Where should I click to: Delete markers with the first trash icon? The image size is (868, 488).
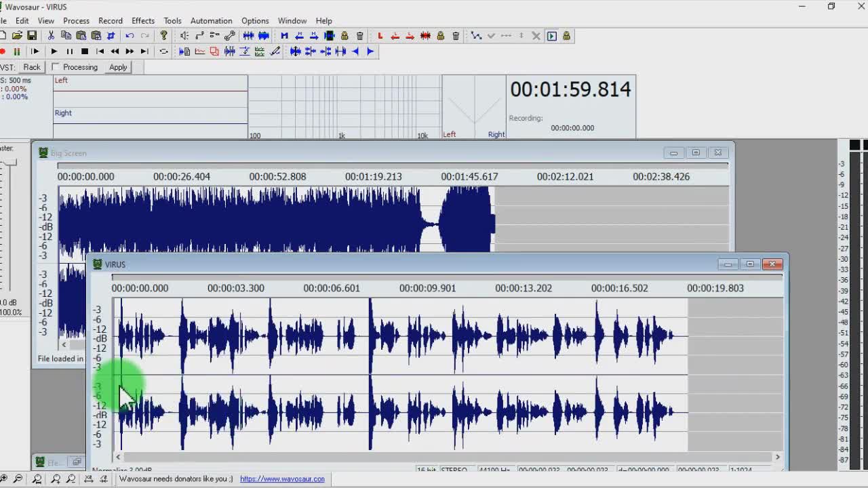(x=360, y=35)
